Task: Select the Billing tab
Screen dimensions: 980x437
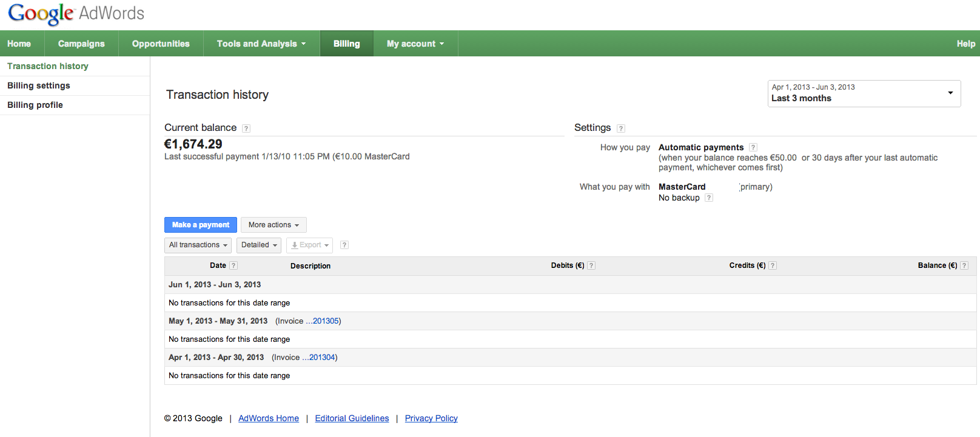Action: coord(347,44)
